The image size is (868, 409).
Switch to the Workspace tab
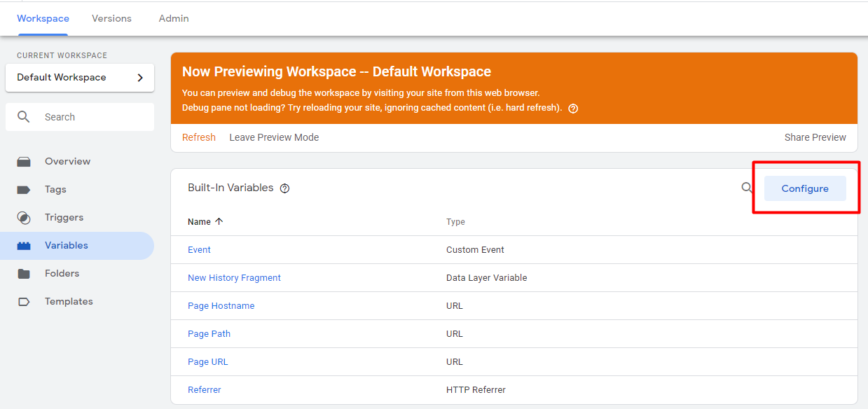click(43, 18)
